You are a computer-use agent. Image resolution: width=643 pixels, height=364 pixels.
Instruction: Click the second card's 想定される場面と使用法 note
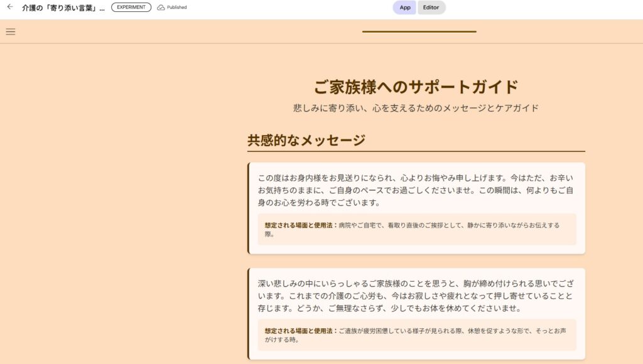tap(416, 335)
